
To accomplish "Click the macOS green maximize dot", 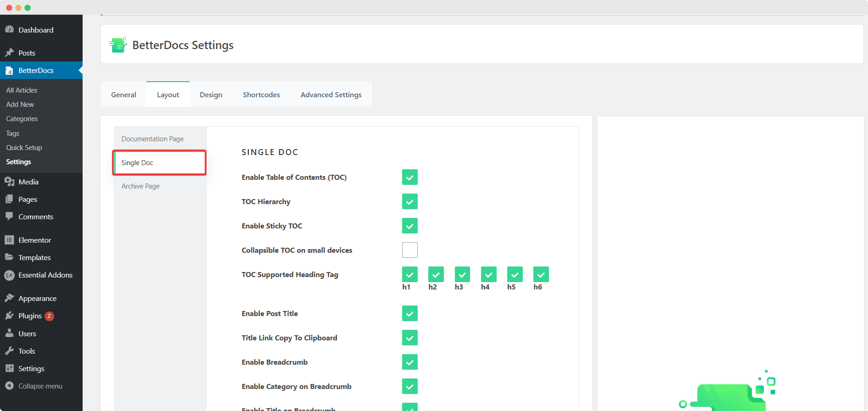I will 28,8.
